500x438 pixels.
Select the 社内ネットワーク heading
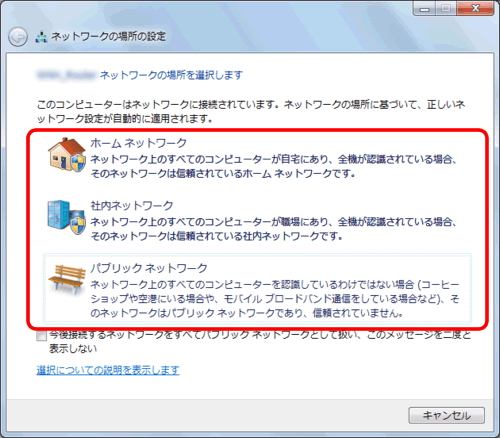132,205
